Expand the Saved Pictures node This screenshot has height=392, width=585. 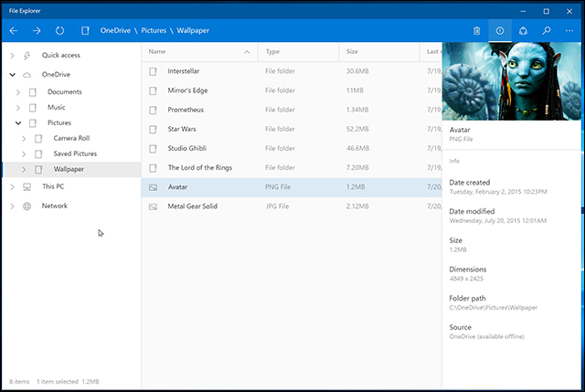pos(24,154)
